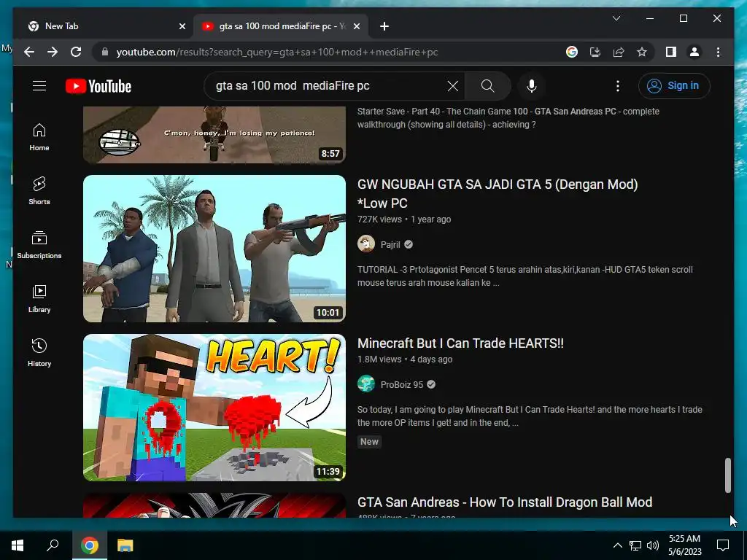Go to the YouTube logo home link

tap(98, 86)
